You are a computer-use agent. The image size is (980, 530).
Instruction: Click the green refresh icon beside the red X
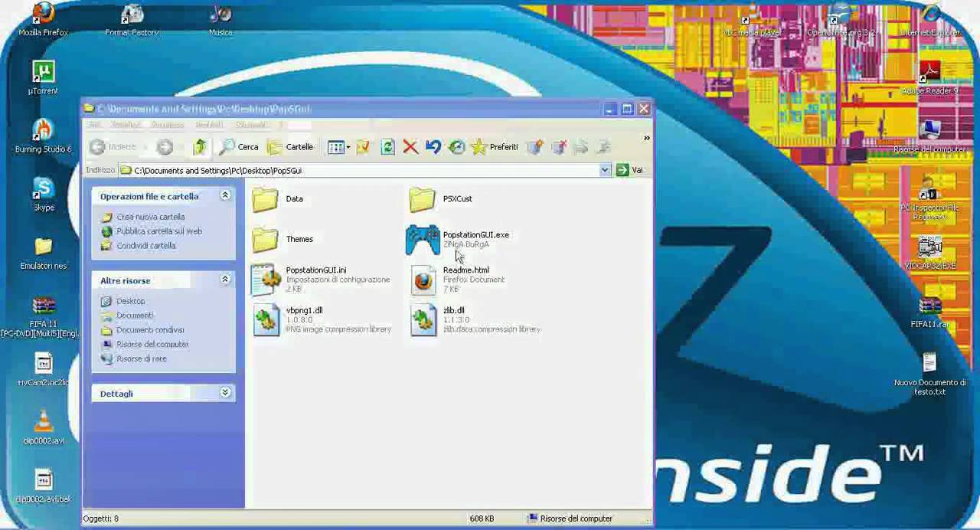coord(387,147)
